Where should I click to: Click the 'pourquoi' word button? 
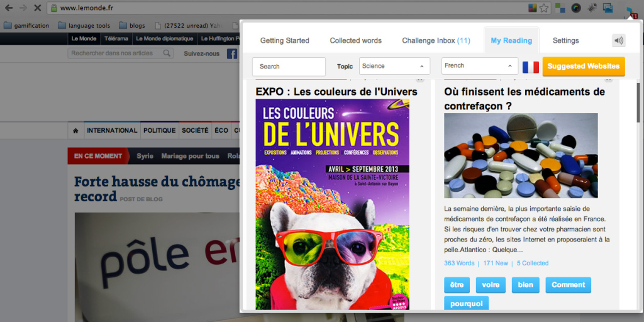click(x=467, y=304)
